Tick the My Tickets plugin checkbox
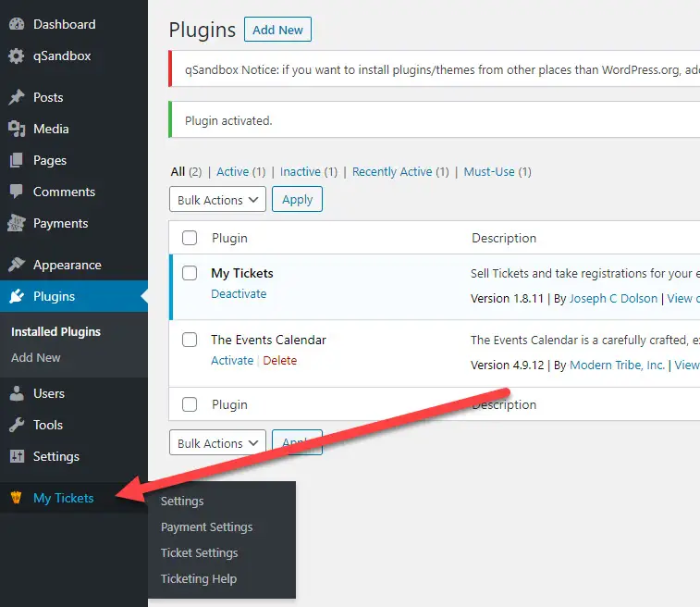The height and width of the screenshot is (607, 700). [190, 273]
